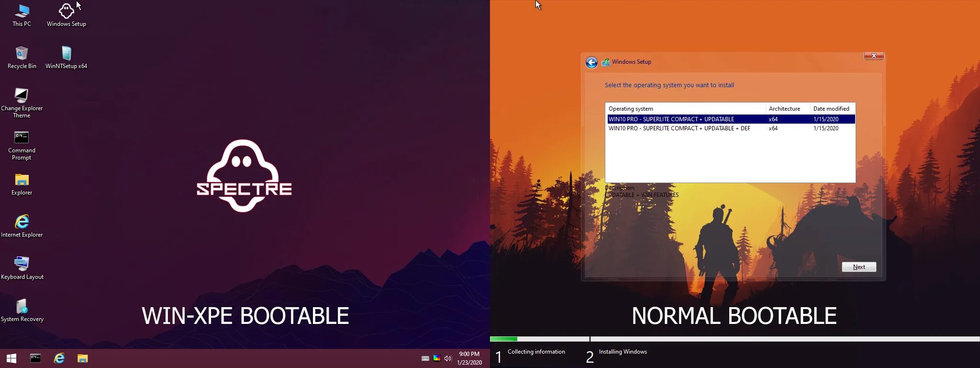Click the Next button
The width and height of the screenshot is (980, 368).
point(859,267)
